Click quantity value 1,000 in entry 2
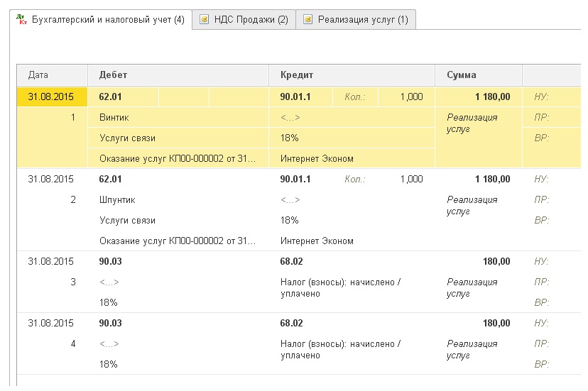The image size is (588, 391). tap(411, 180)
